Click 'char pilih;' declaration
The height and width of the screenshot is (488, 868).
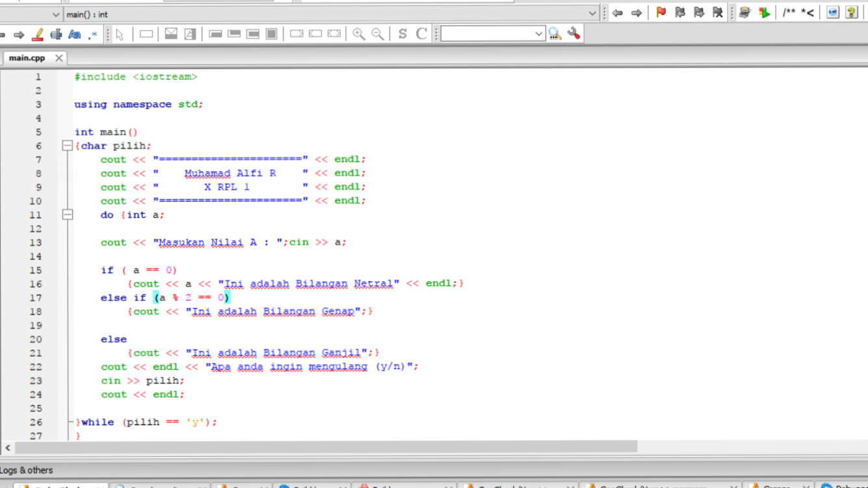coord(116,146)
